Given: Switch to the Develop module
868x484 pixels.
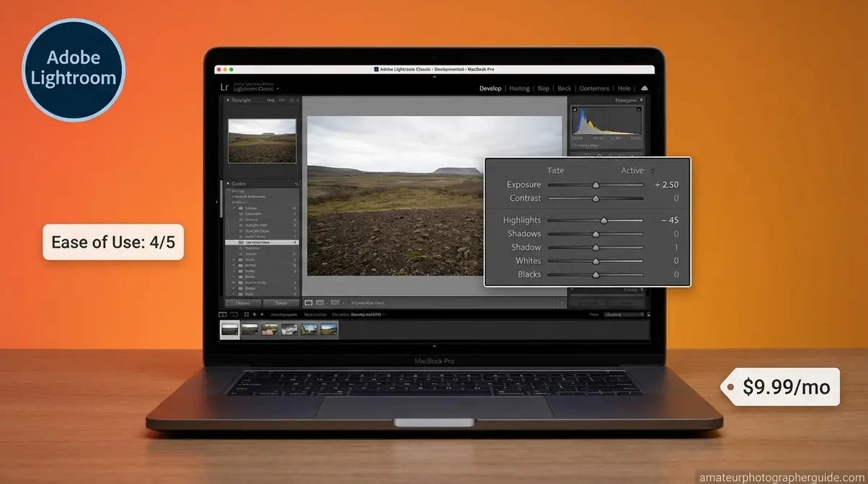Looking at the screenshot, I should click(x=490, y=88).
